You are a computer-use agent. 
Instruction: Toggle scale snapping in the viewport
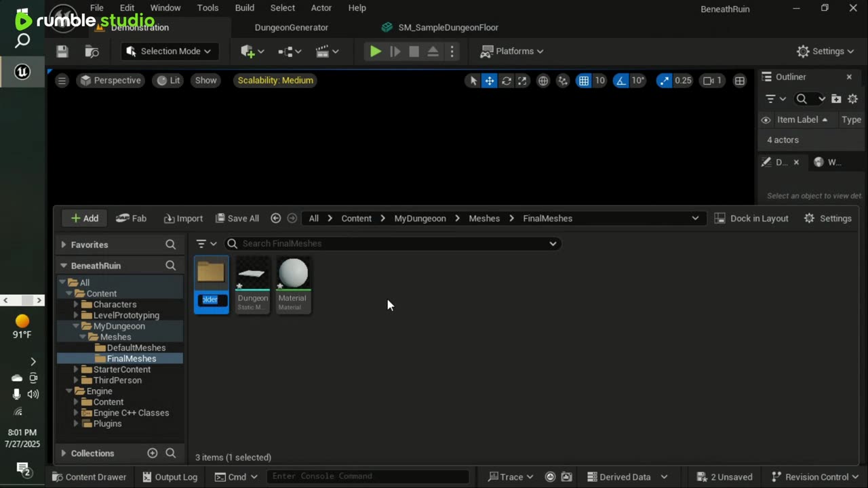coord(664,81)
